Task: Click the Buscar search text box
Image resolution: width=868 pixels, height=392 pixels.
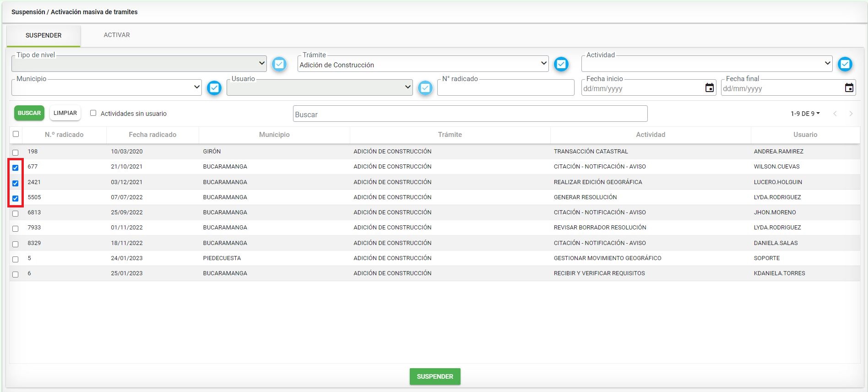Action: tap(470, 114)
